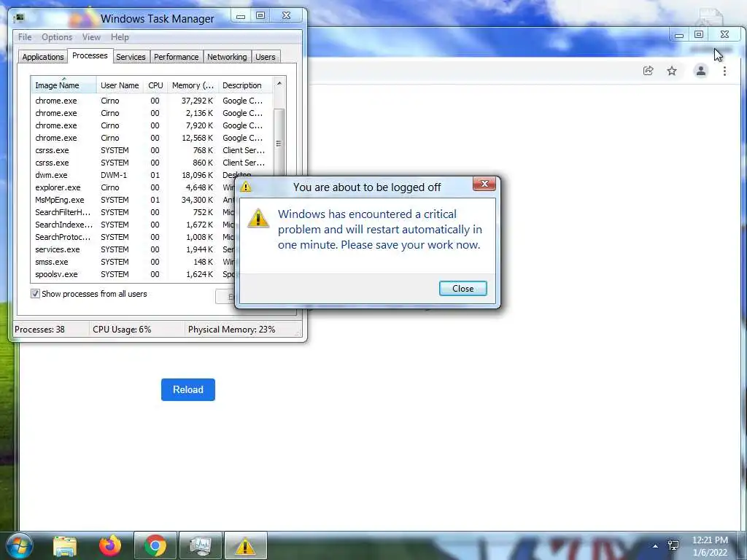
Task: Select the chrome.exe row using 12,568 K
Action: click(152, 138)
